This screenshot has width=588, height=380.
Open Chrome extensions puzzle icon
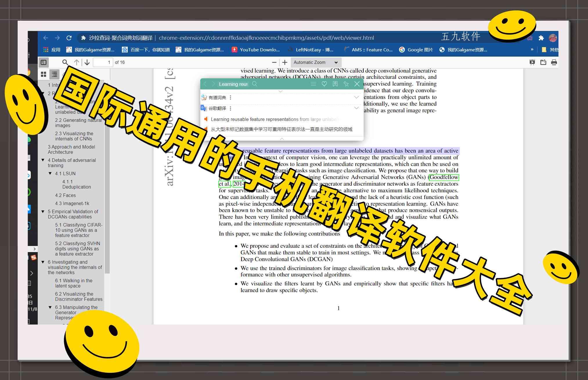[x=541, y=38]
